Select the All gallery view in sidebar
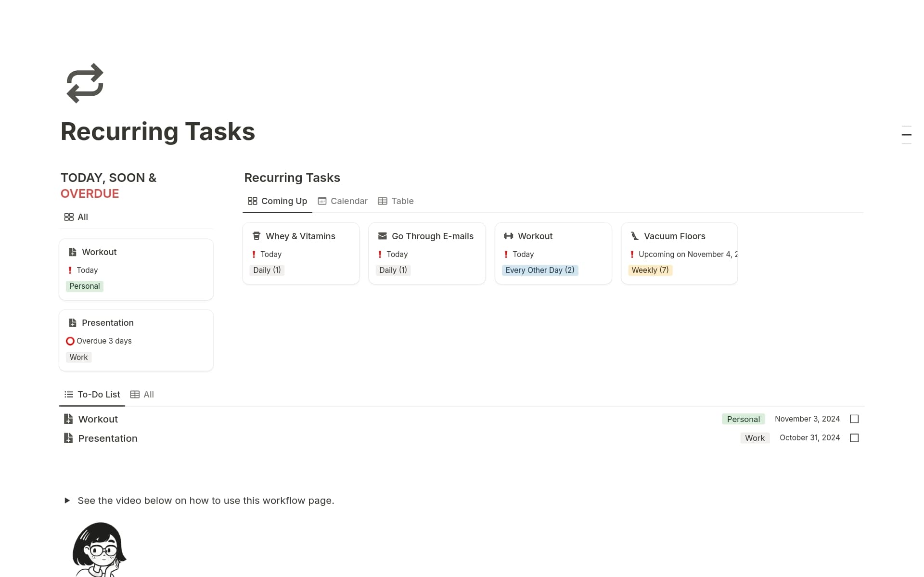The width and height of the screenshot is (924, 577). (x=76, y=217)
